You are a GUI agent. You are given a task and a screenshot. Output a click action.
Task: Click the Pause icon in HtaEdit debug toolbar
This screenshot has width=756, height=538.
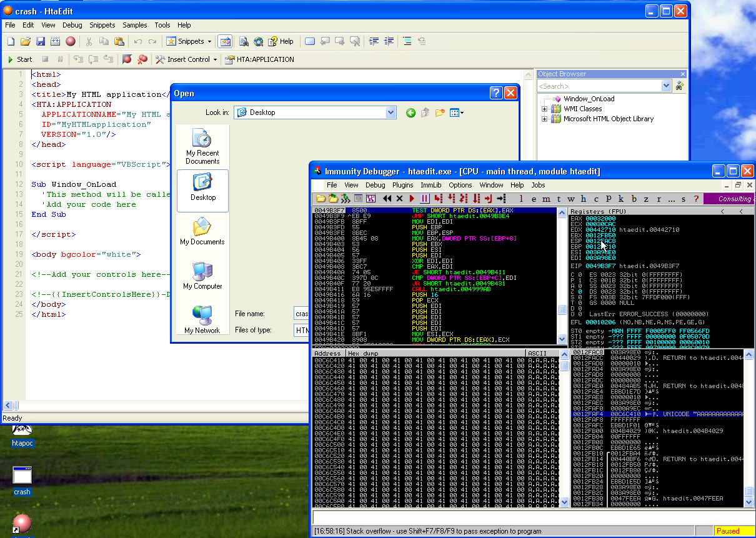click(x=60, y=59)
